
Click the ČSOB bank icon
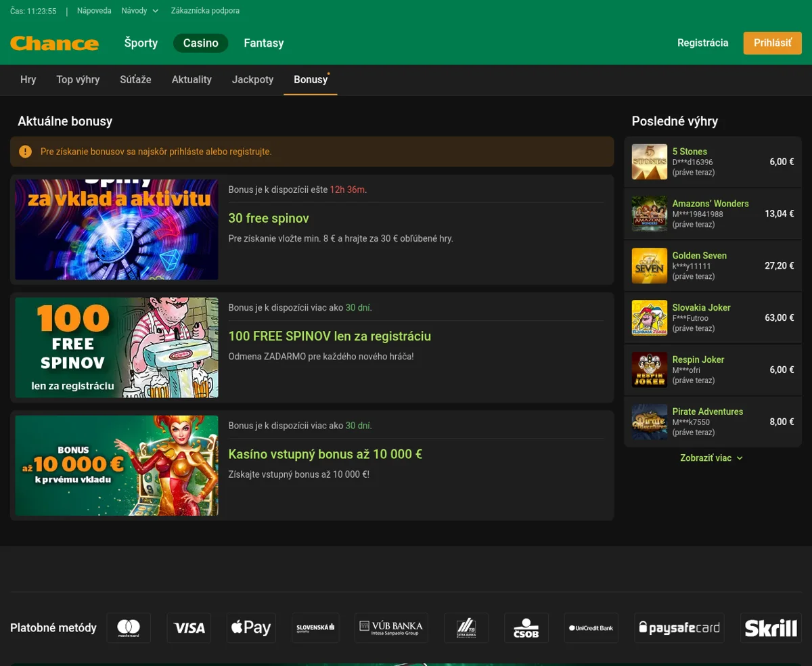point(526,628)
